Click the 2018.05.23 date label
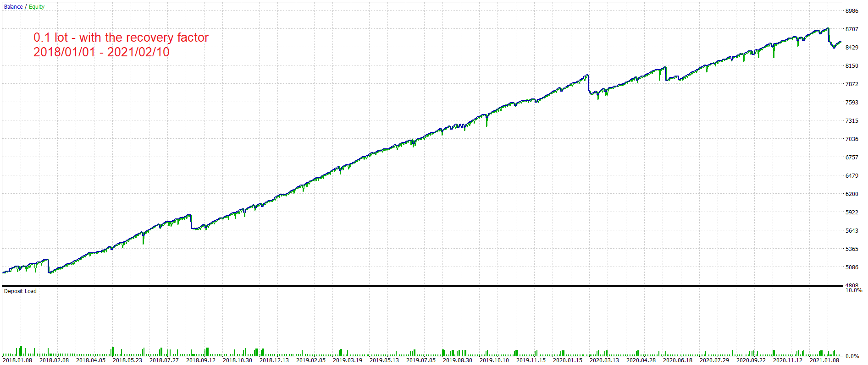Image resolution: width=868 pixels, height=365 pixels. 127,360
